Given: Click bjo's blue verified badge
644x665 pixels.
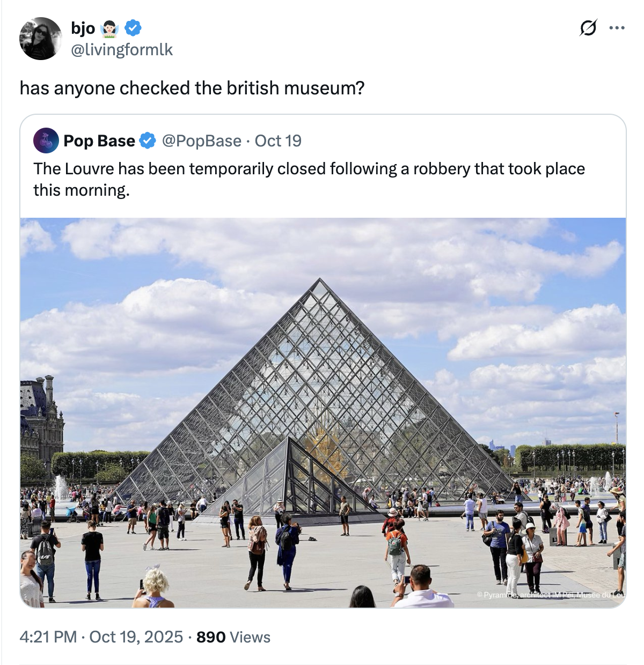Looking at the screenshot, I should pyautogui.click(x=133, y=27).
